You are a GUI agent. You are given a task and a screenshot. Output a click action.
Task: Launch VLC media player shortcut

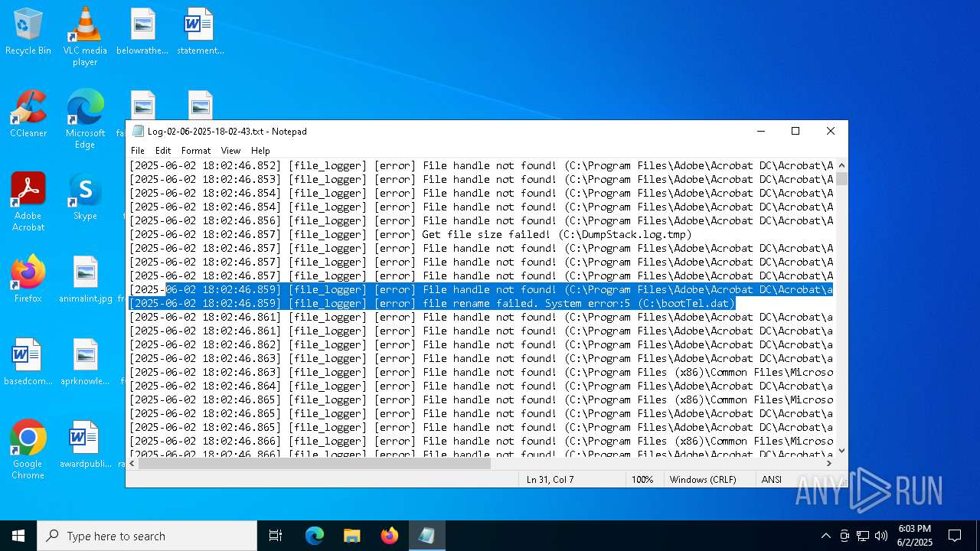[85, 36]
